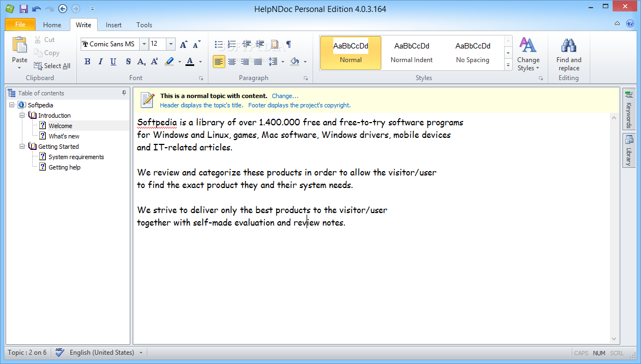The height and width of the screenshot is (364, 641).
Task: Select the System requirements topic
Action: point(76,157)
